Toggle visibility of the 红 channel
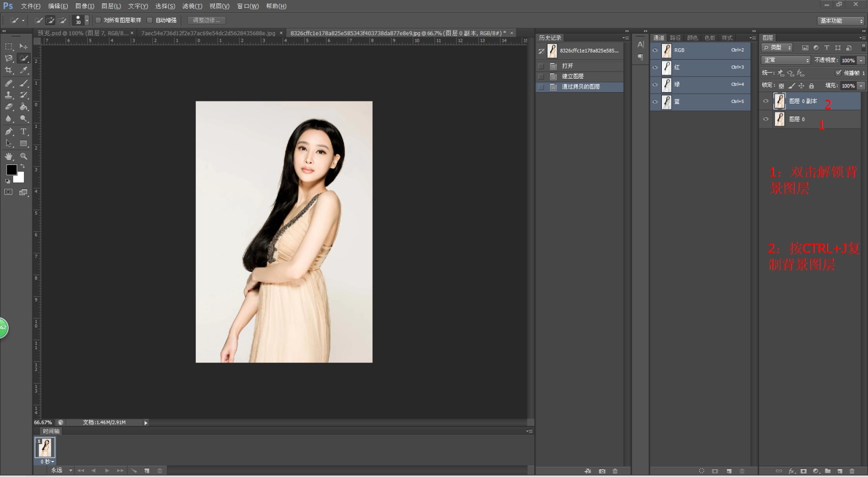Viewport: 868px width, 477px height. (x=655, y=67)
